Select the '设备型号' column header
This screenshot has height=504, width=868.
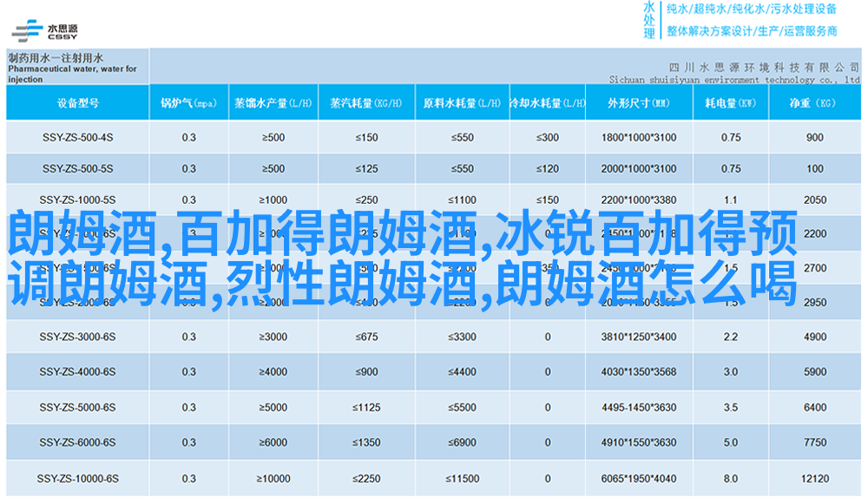[x=77, y=103]
